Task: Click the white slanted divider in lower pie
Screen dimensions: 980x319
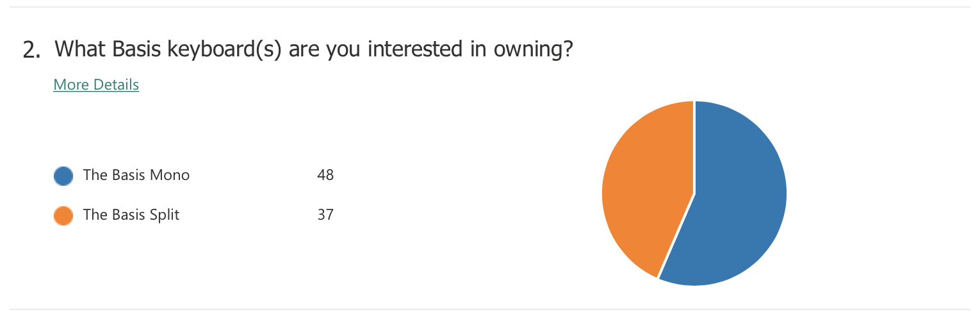Action: coord(676,236)
